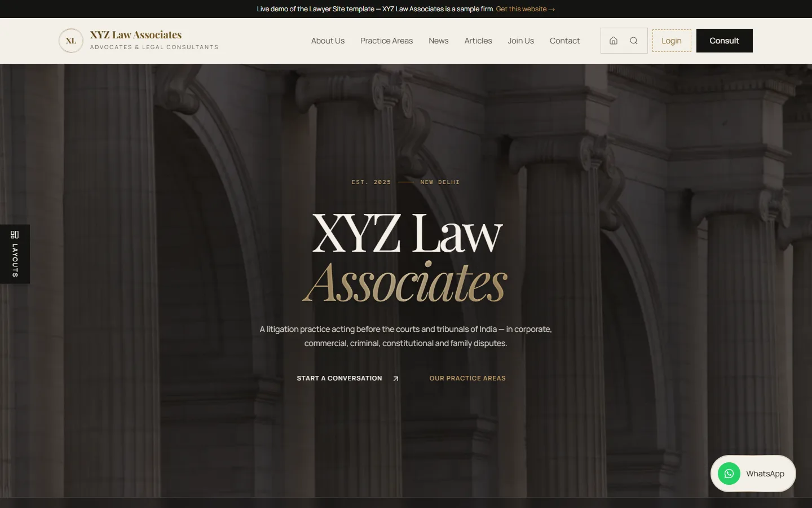This screenshot has height=508, width=812.
Task: Go to About Us page
Action: [x=328, y=41]
